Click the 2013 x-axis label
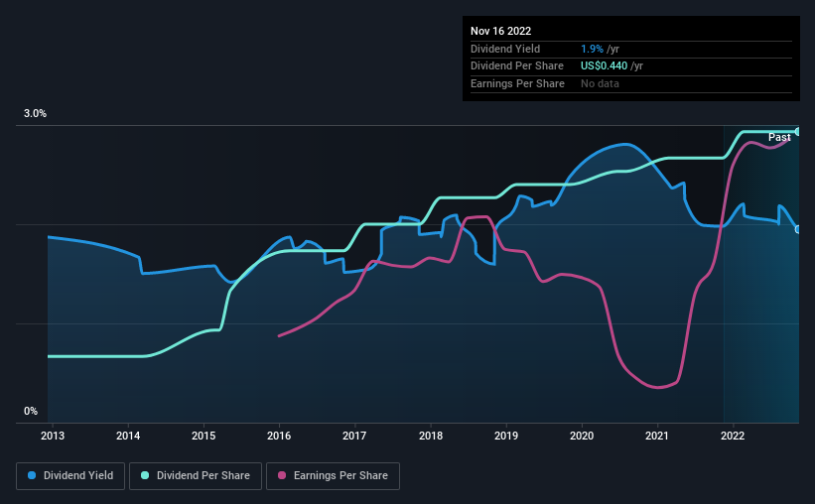Screen dimensions: 815x504 (53, 436)
